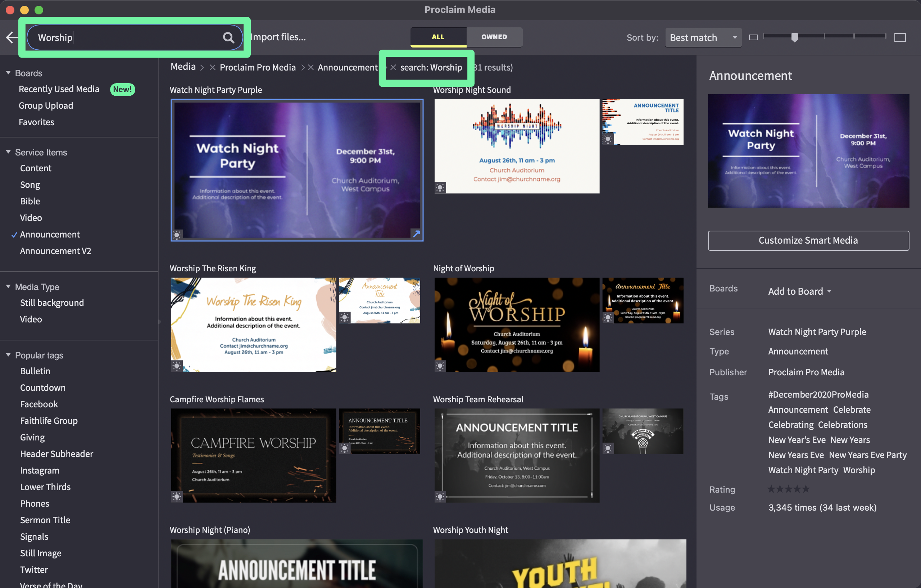Select the Announcement service item filter

click(50, 234)
